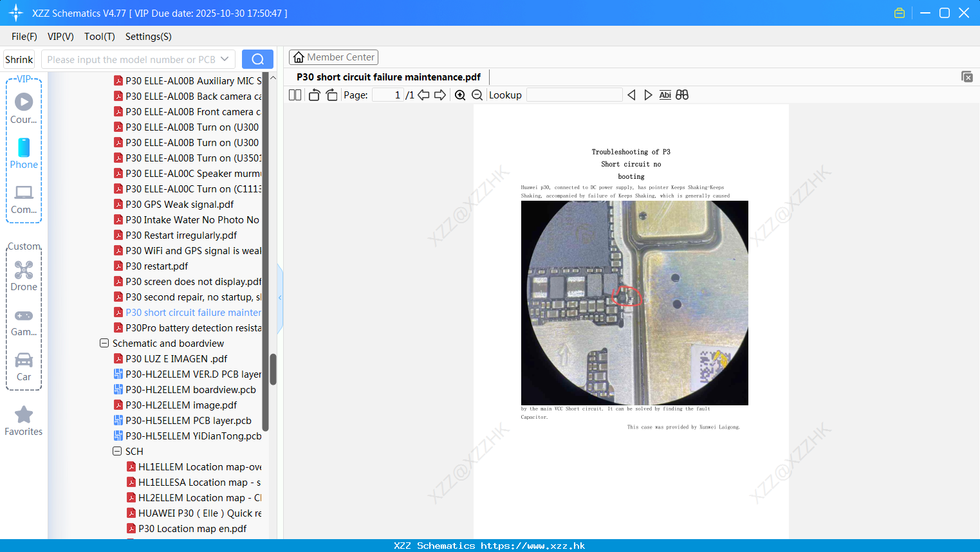This screenshot has width=980, height=552.
Task: Click the Shrink button
Action: 19,59
